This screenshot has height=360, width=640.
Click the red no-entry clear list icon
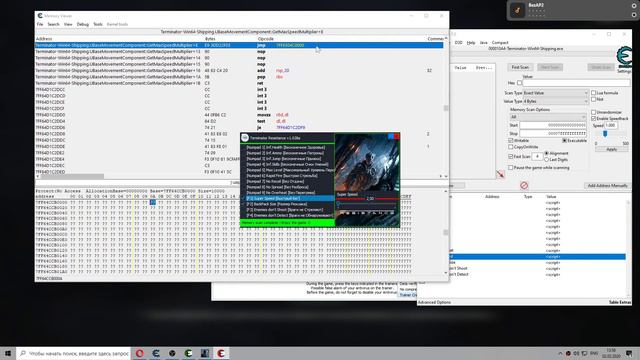pos(524,186)
